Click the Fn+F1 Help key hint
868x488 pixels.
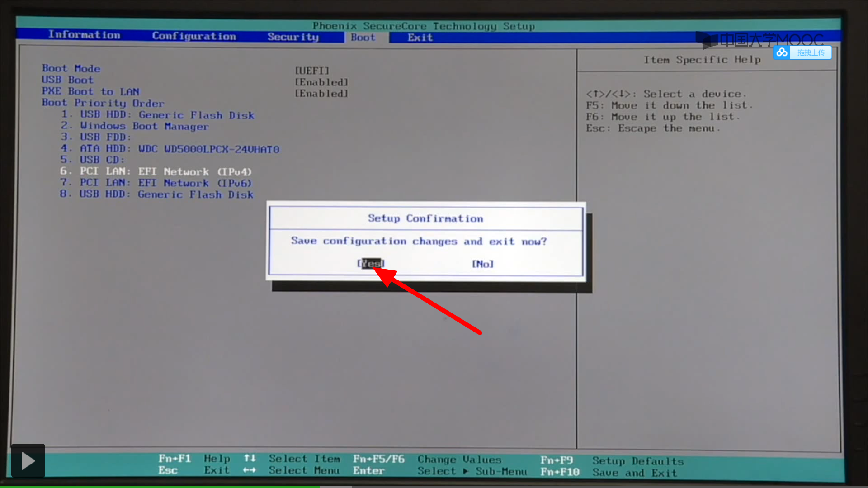tap(194, 459)
